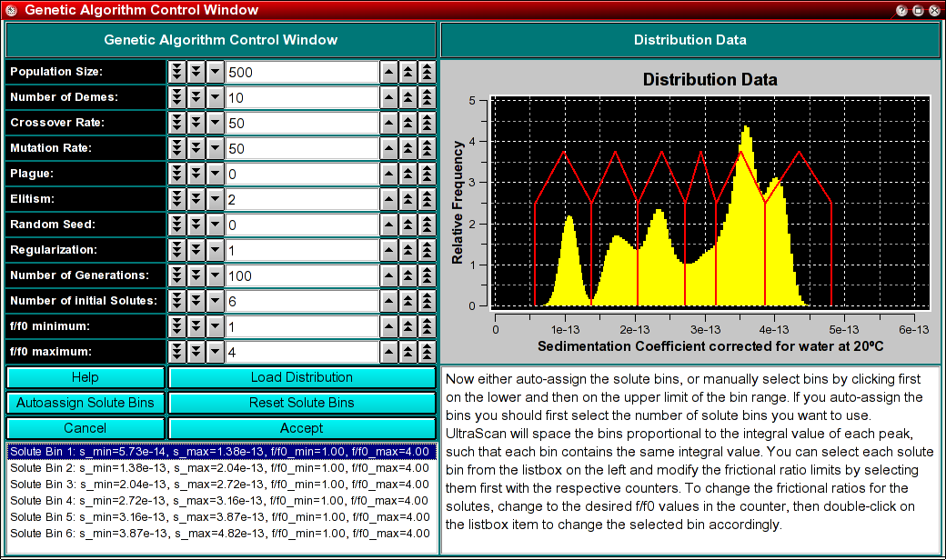The width and height of the screenshot is (946, 560).
Task: Click the Random Seed value field
Action: pos(301,225)
